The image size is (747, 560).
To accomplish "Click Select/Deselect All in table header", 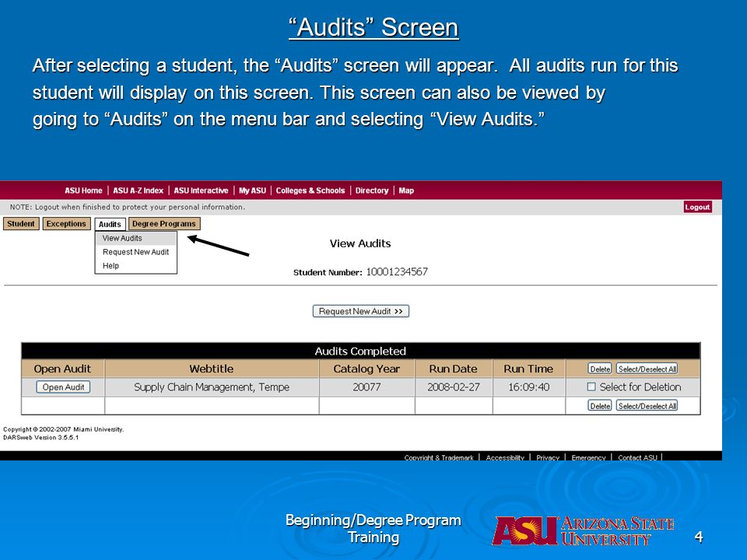I will point(647,369).
